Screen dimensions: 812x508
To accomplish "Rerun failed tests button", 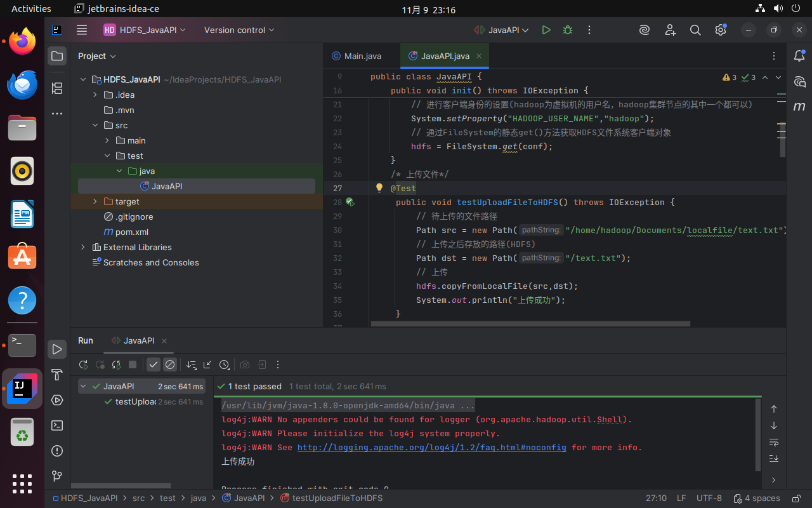I will coord(100,364).
